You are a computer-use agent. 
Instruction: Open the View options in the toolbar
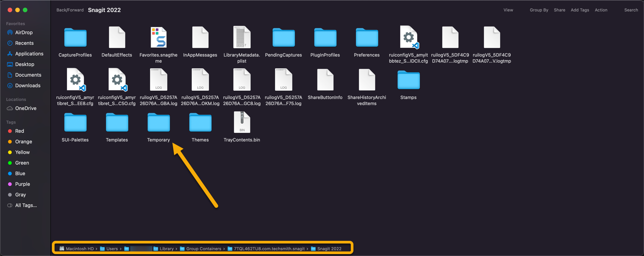(x=508, y=10)
